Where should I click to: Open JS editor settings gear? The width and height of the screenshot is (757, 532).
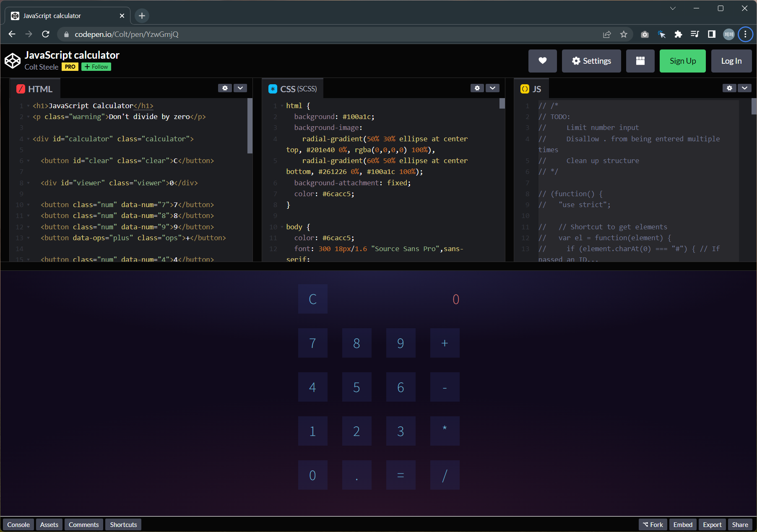pos(729,88)
